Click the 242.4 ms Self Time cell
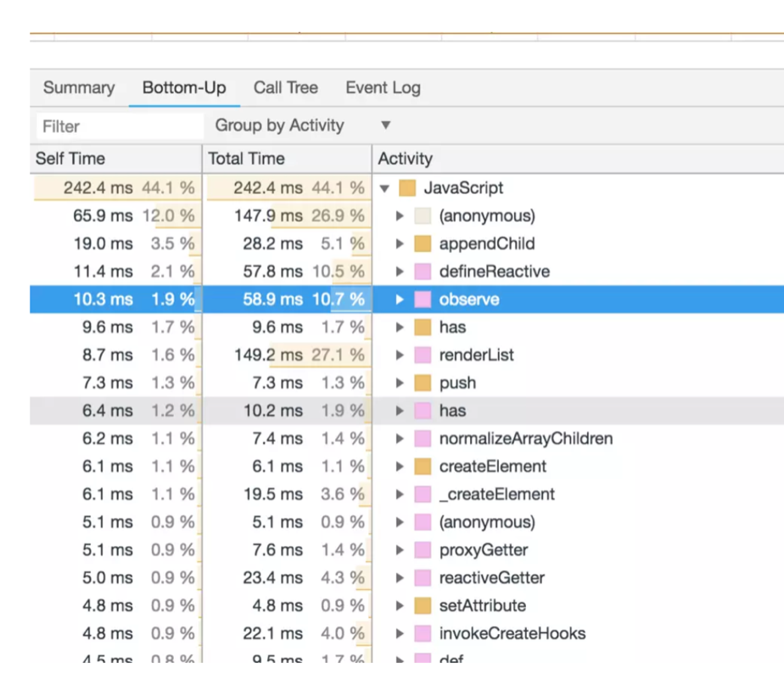Screen dimensions: 784x679 (116, 188)
